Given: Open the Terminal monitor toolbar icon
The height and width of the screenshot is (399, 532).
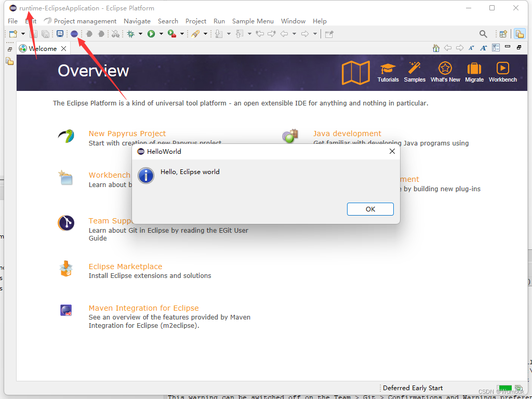Looking at the screenshot, I should tap(60, 34).
